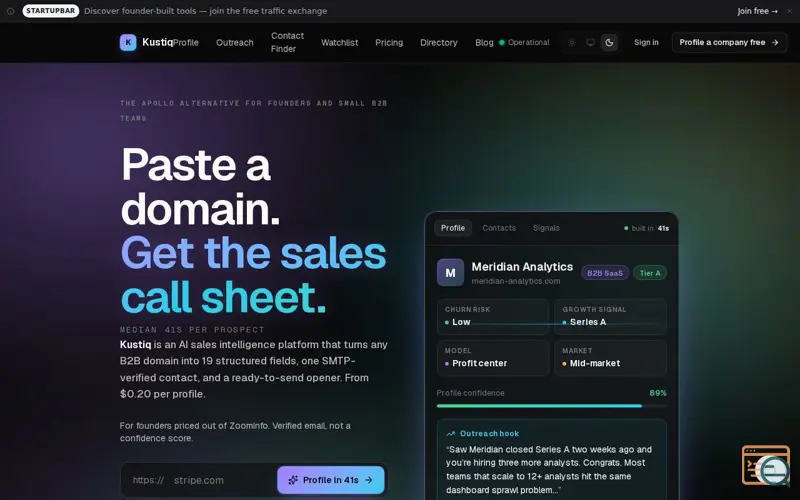Screen dimensions: 800x500
Task: Open the Watchlist nav item
Action: [x=339, y=43]
